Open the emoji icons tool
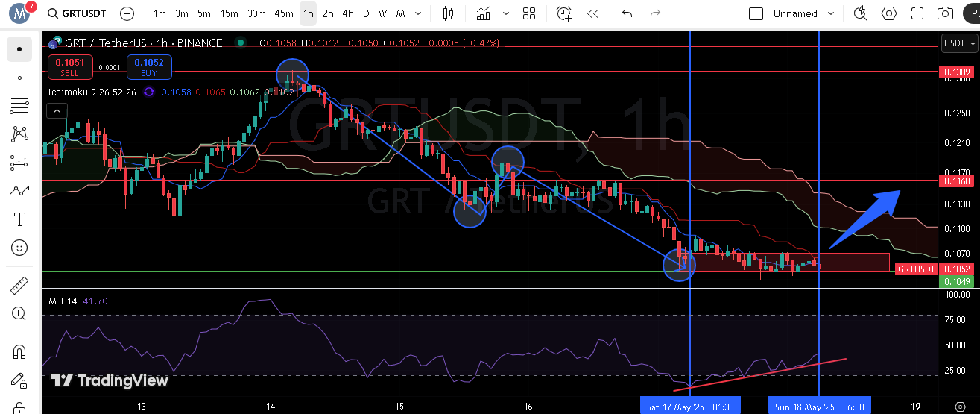This screenshot has height=414, width=980. tap(19, 248)
